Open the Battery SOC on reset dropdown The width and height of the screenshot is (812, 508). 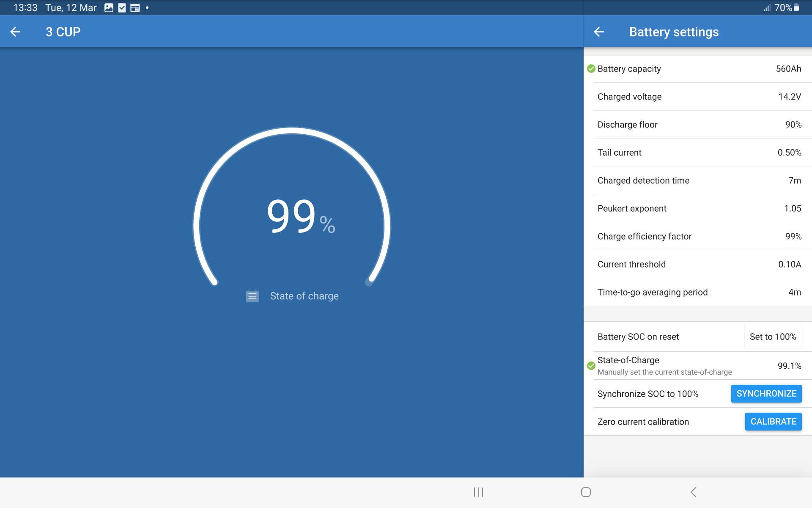773,337
